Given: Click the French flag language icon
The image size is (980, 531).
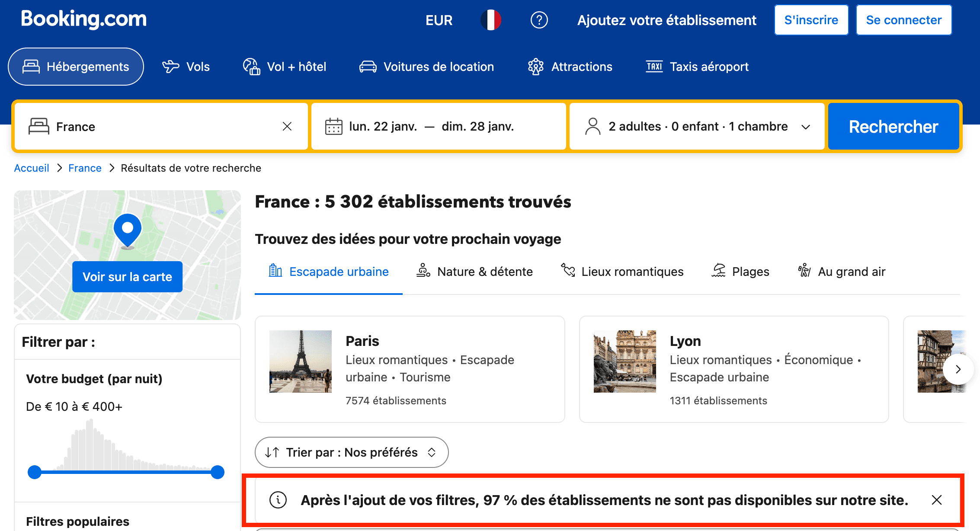Looking at the screenshot, I should pos(491,20).
